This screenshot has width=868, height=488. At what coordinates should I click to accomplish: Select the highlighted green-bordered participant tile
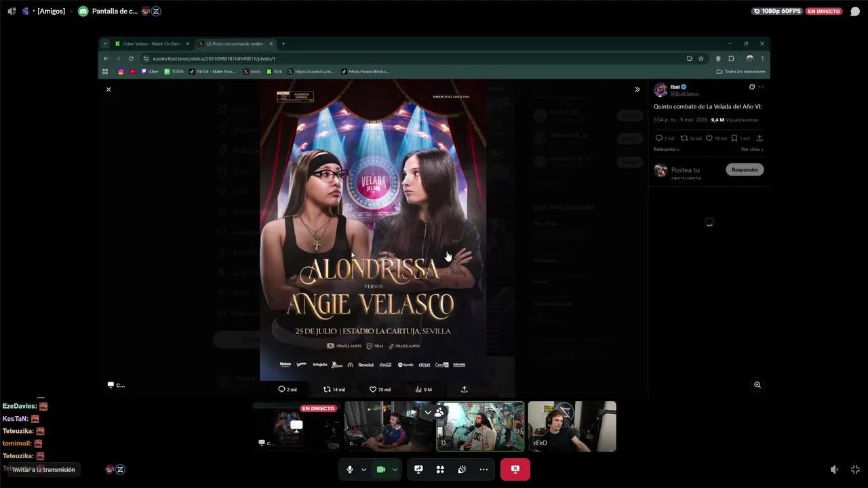[x=480, y=426]
